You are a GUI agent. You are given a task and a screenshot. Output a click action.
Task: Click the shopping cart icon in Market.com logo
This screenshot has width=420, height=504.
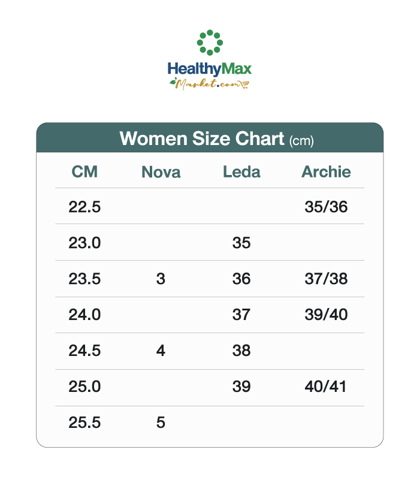244,84
